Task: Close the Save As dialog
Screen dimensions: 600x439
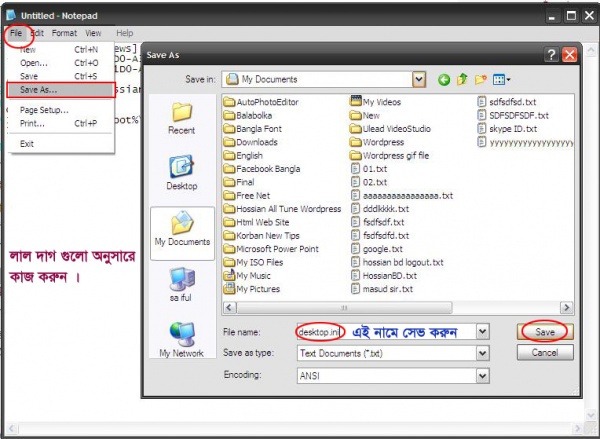Action: click(570, 55)
